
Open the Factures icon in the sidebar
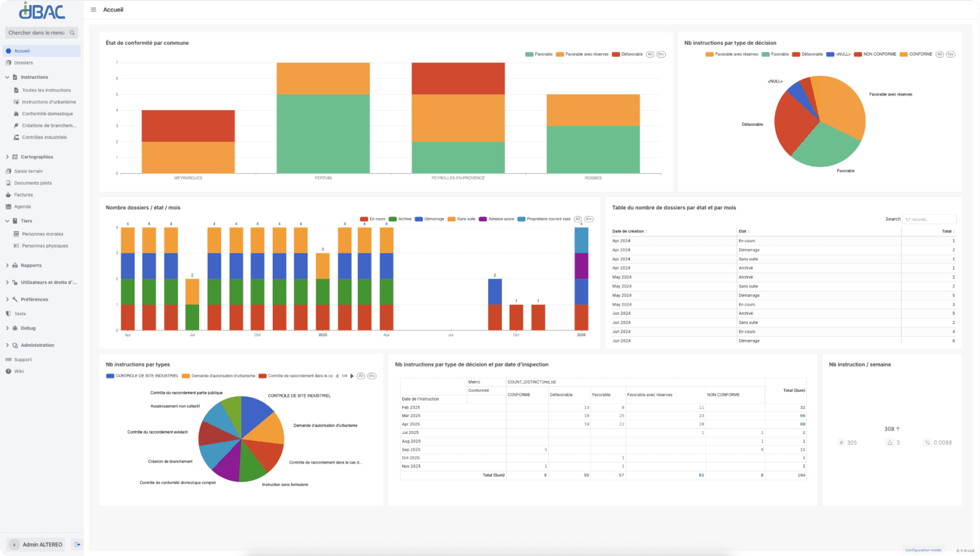[8, 195]
